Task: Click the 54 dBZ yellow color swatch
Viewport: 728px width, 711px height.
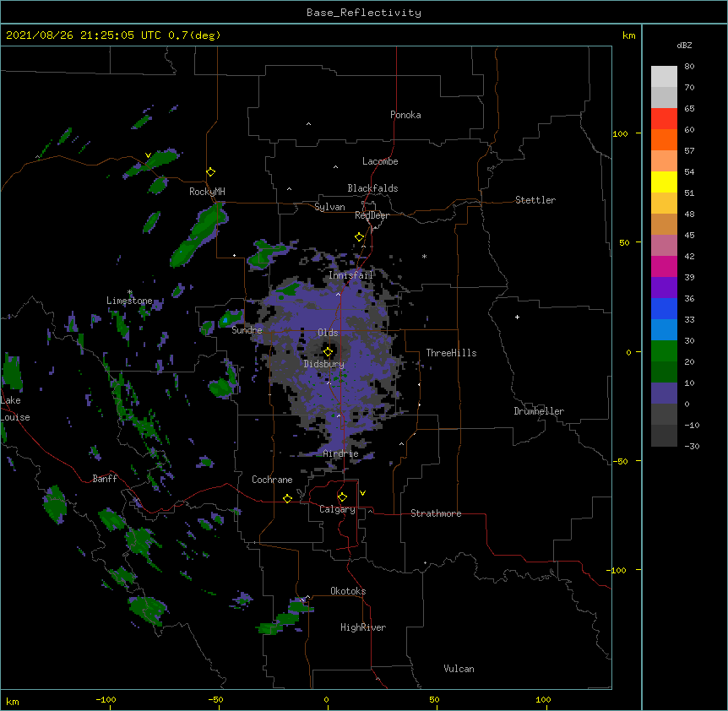Action: [x=664, y=182]
